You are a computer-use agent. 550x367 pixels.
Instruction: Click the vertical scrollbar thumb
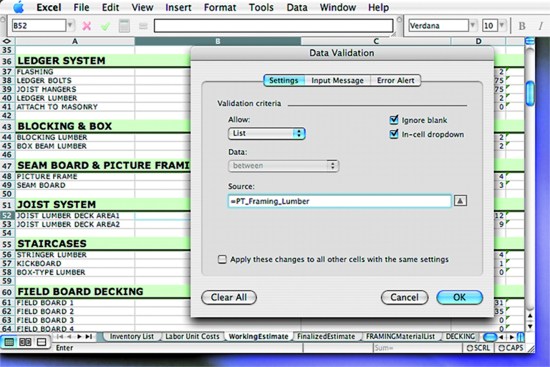530,93
